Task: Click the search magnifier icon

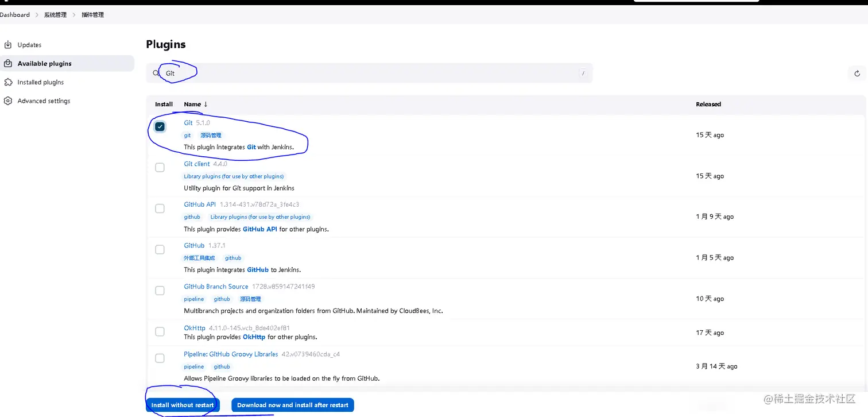Action: click(156, 74)
